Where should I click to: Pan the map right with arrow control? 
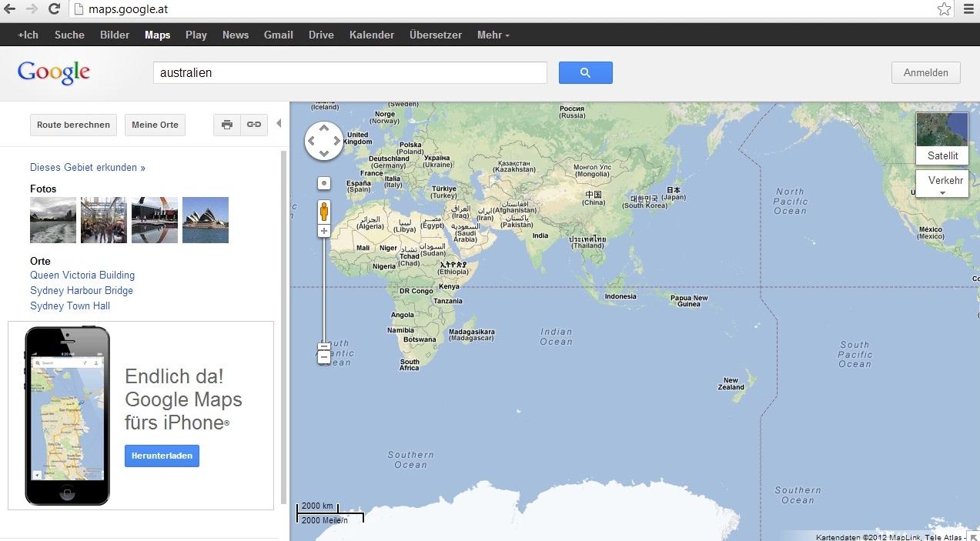[337, 141]
